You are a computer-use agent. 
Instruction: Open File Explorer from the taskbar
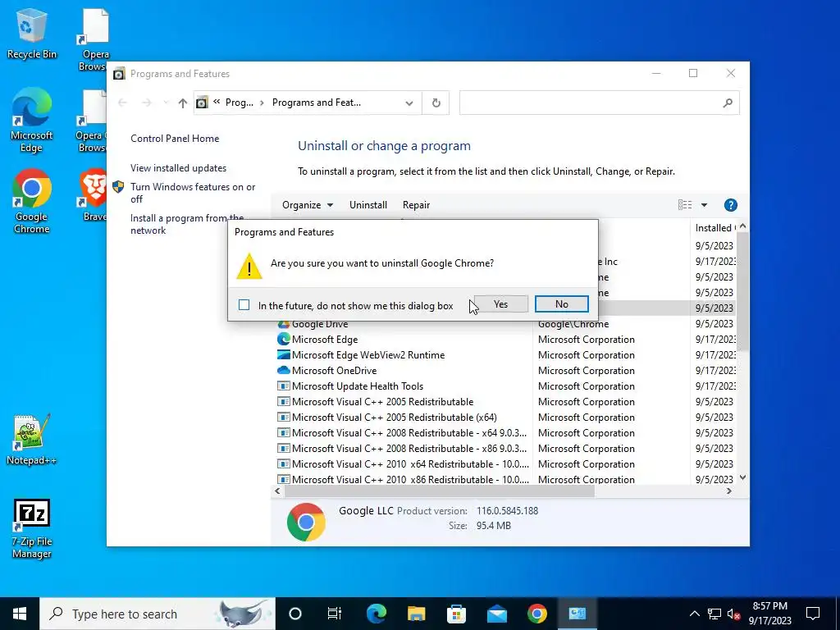(416, 614)
